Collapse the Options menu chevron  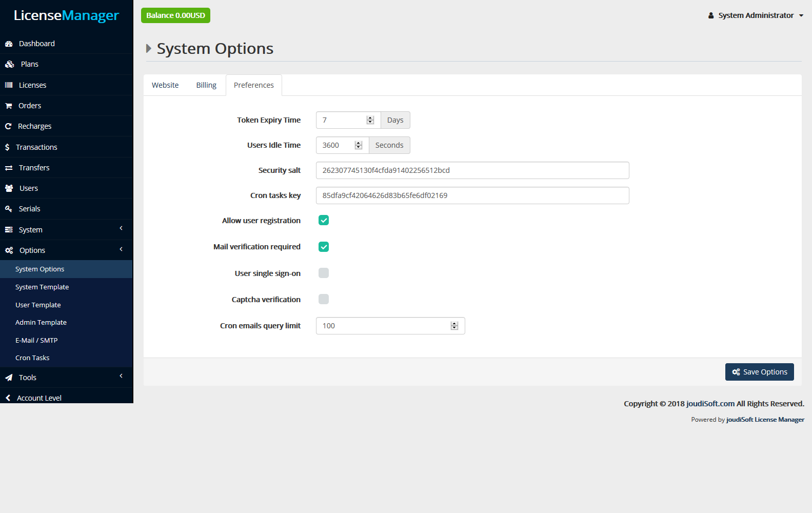pyautogui.click(x=121, y=249)
